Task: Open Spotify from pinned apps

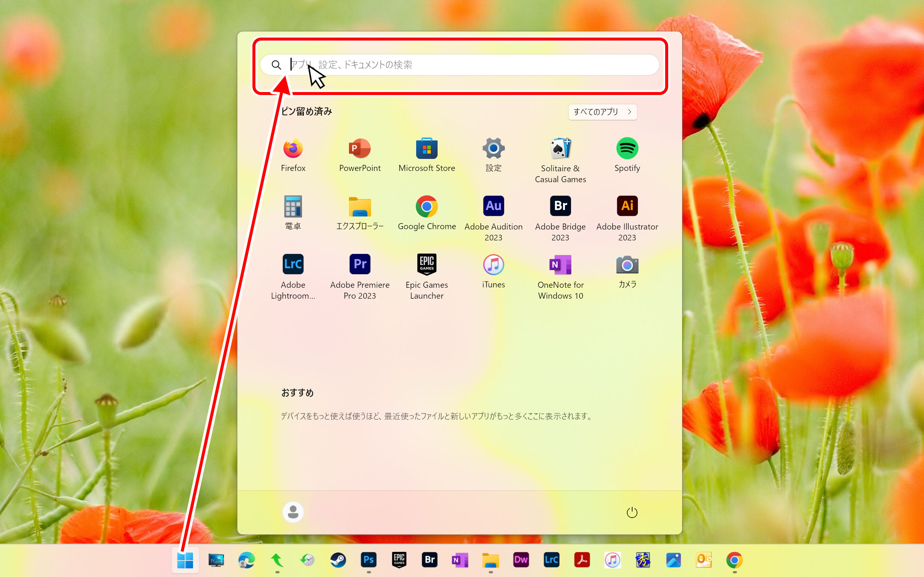Action: (627, 155)
